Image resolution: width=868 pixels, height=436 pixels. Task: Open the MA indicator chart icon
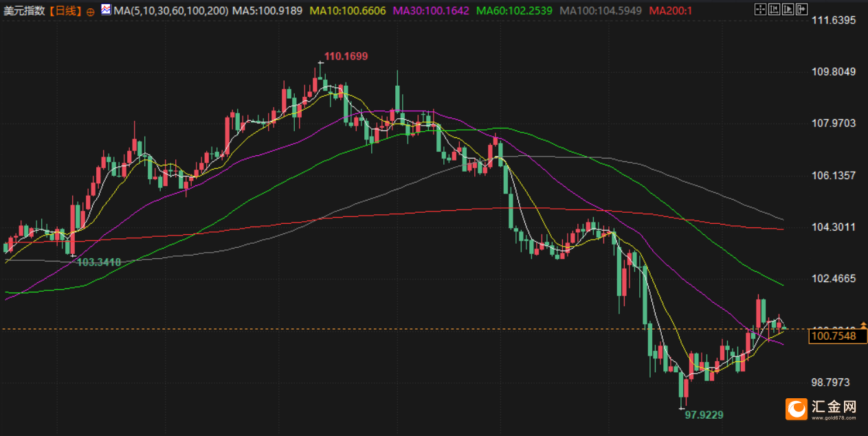[106, 10]
